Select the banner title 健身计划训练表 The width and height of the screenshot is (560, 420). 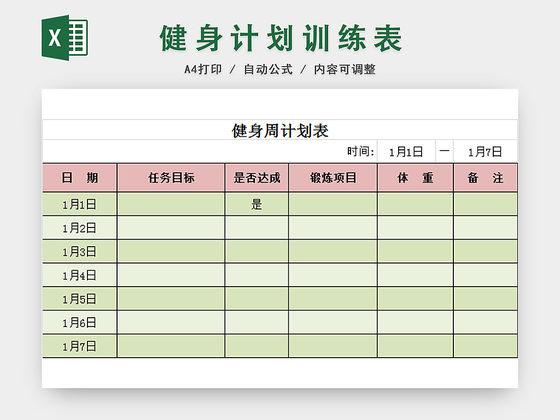[281, 38]
